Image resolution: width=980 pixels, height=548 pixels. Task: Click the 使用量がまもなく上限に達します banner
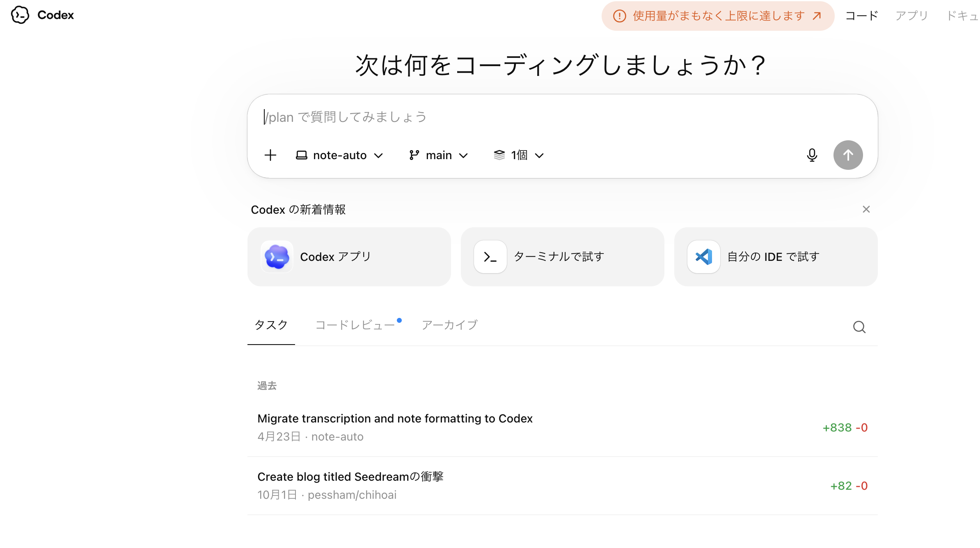[x=718, y=16]
